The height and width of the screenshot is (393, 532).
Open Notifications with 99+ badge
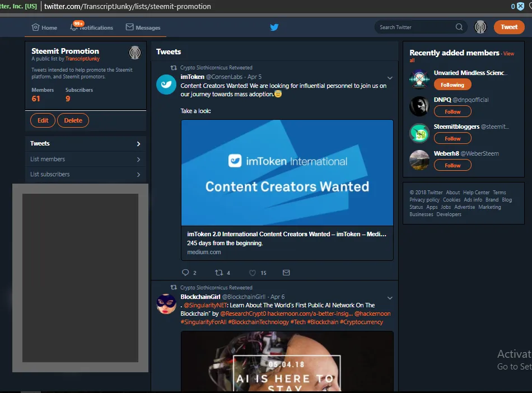(91, 27)
